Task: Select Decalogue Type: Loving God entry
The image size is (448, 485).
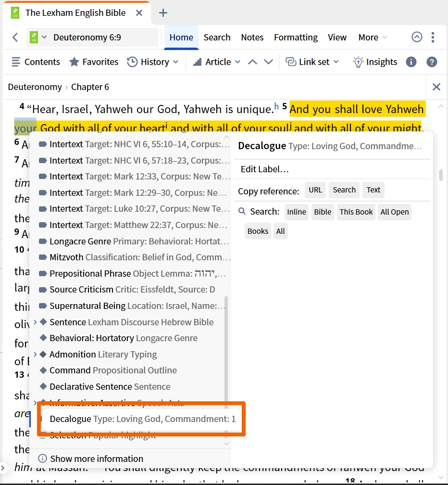Action: tap(141, 419)
